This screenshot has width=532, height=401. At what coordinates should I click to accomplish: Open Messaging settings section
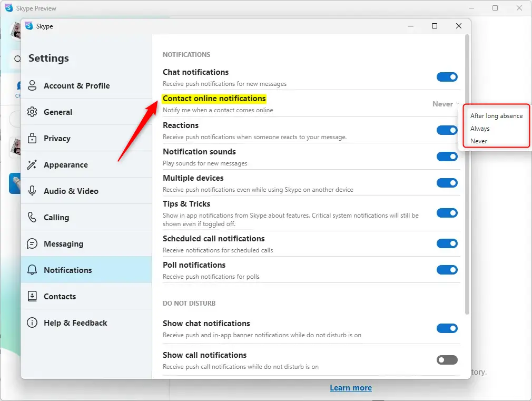[x=86, y=244]
